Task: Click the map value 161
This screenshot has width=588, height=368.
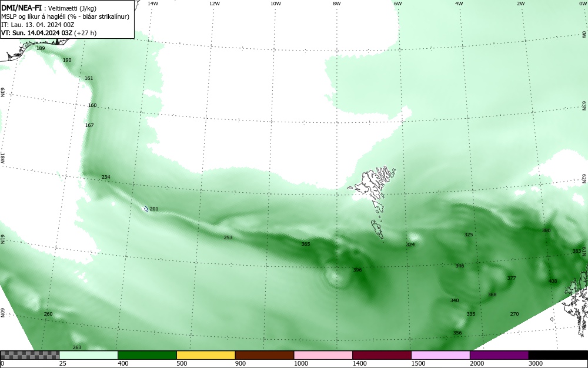Action: point(89,78)
